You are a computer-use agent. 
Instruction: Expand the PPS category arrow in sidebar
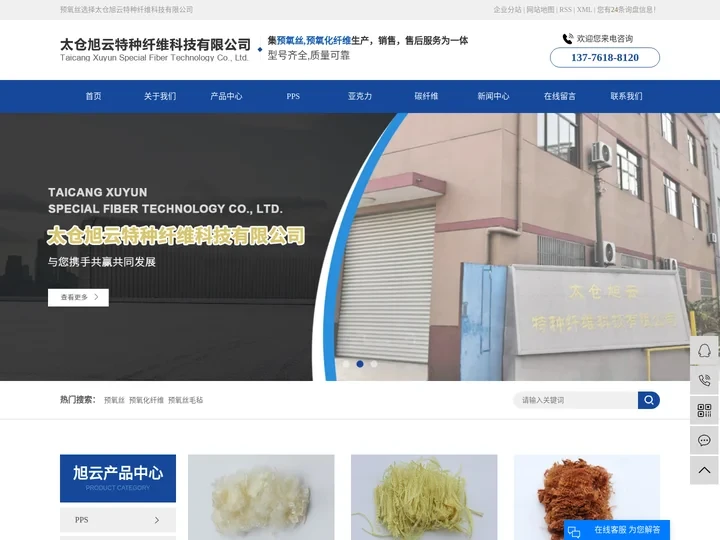point(157,520)
